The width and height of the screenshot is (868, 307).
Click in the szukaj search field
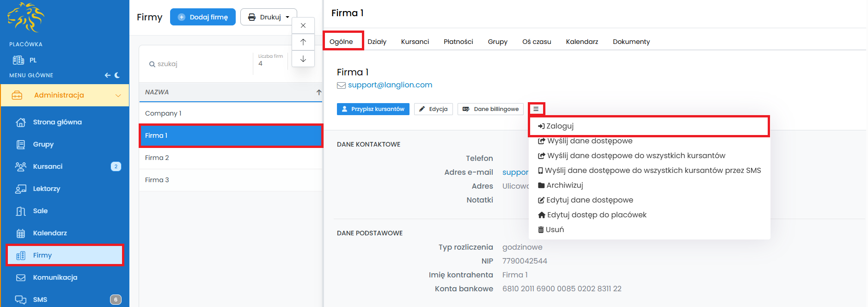point(199,64)
